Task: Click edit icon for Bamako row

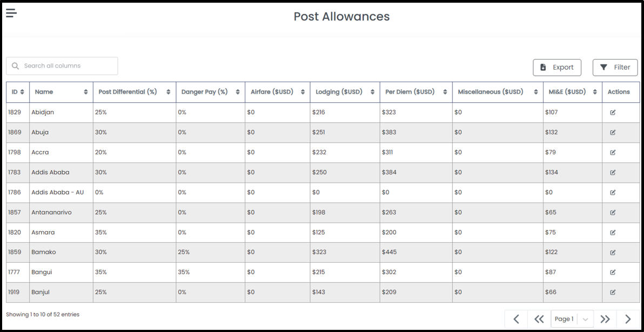Action: [x=612, y=253]
